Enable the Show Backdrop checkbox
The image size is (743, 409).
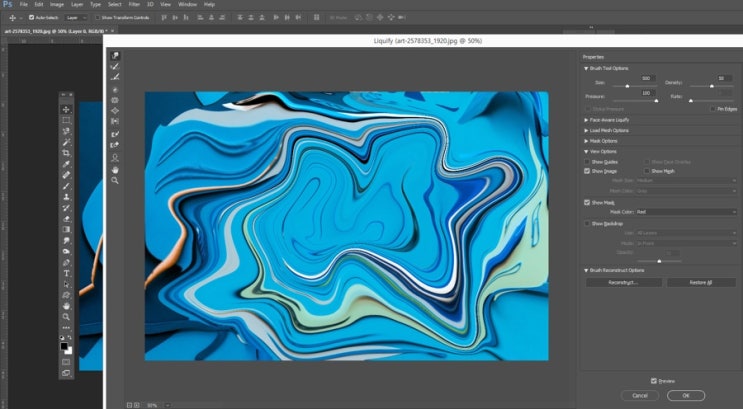click(587, 223)
